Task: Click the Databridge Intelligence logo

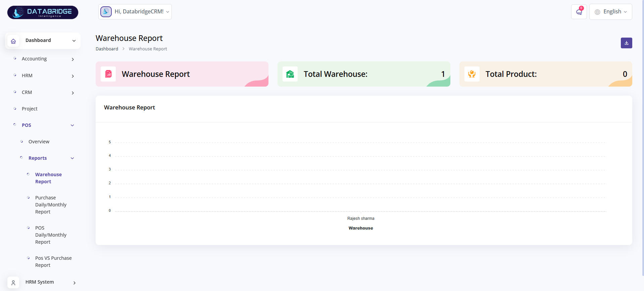Action: click(43, 12)
